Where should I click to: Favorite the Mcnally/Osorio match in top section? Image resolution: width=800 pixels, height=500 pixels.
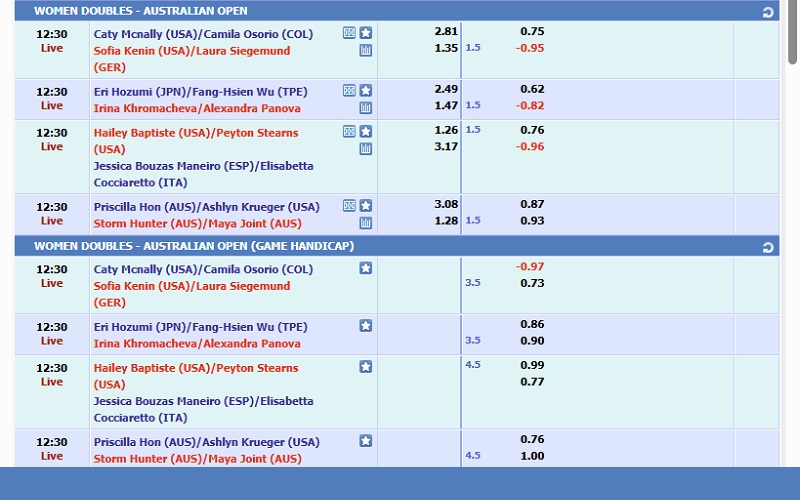tap(365, 32)
